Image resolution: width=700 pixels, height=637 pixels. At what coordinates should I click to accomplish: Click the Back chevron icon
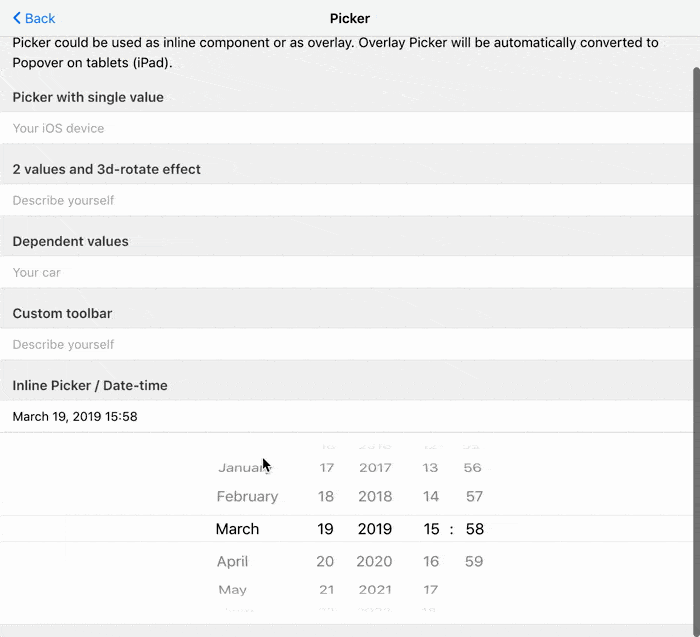click(x=17, y=18)
